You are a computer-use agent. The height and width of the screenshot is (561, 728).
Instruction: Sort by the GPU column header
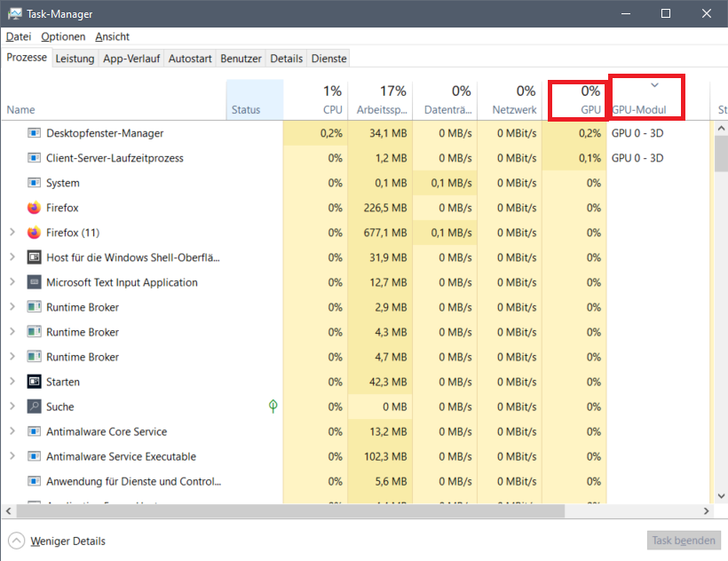pyautogui.click(x=574, y=99)
